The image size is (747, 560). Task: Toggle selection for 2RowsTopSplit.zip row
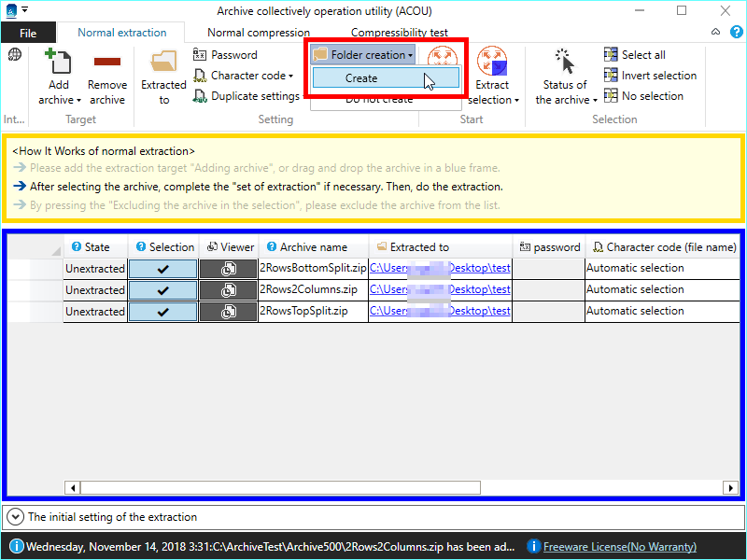click(162, 312)
